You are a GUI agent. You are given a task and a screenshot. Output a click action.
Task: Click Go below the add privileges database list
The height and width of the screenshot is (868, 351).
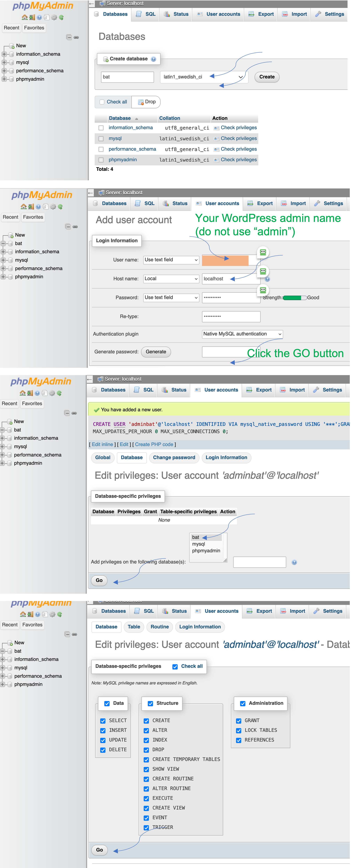point(99,581)
